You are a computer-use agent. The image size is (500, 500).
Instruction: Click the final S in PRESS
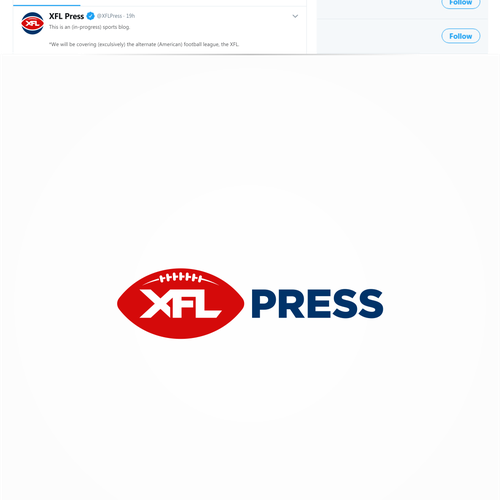tap(370, 304)
